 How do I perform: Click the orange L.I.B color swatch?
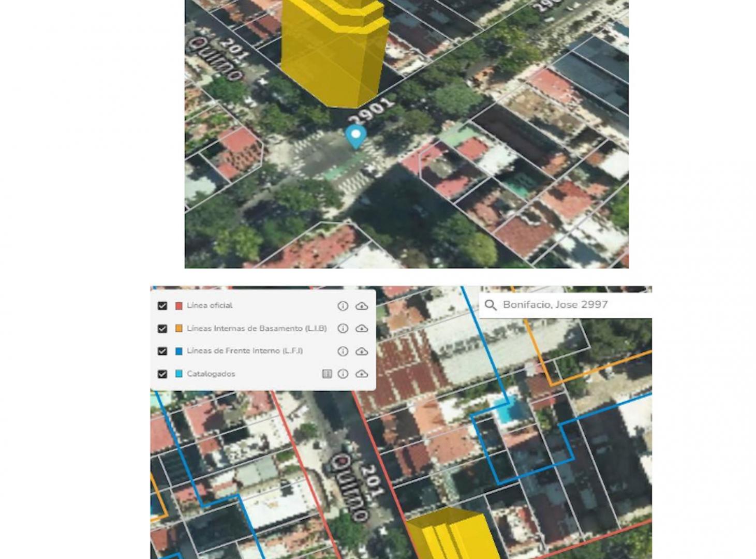click(x=179, y=329)
